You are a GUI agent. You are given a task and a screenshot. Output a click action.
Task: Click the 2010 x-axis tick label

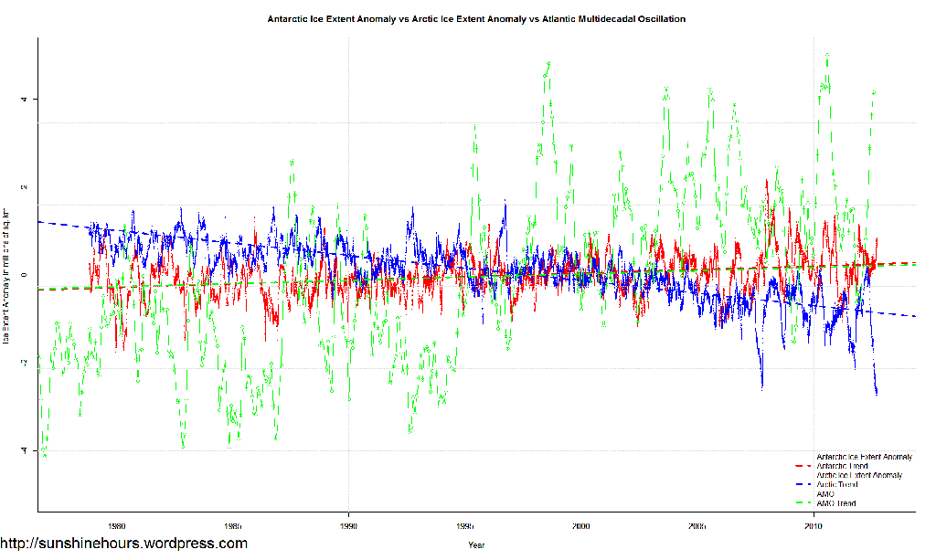coord(814,525)
